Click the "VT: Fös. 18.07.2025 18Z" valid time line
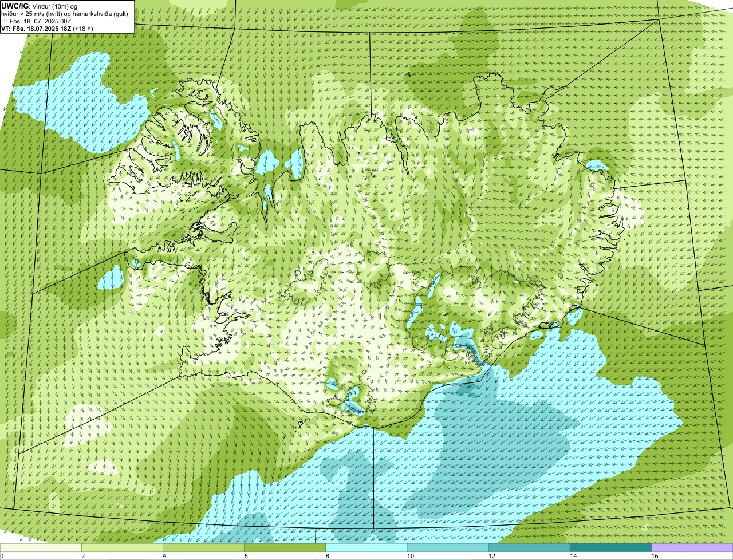This screenshot has height=560, width=733. [x=37, y=29]
